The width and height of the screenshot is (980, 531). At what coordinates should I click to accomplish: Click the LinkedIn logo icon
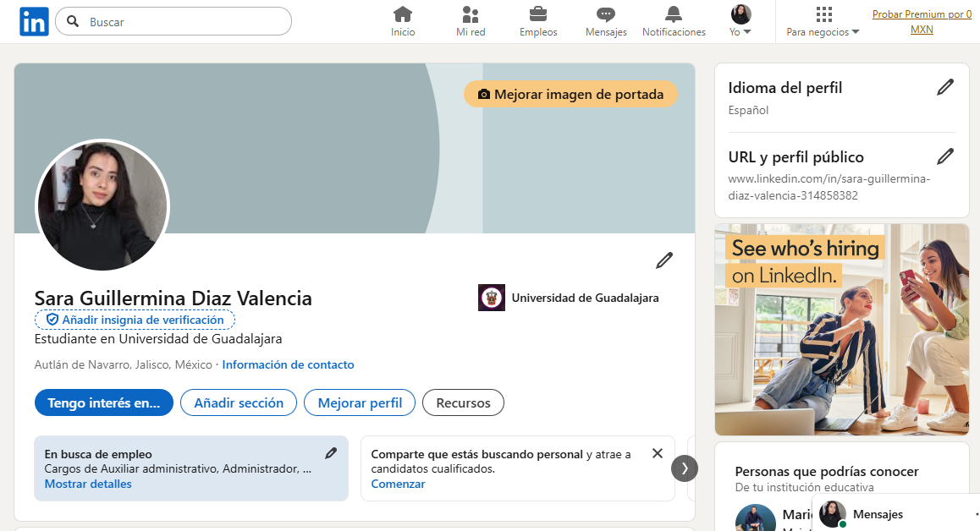34,22
